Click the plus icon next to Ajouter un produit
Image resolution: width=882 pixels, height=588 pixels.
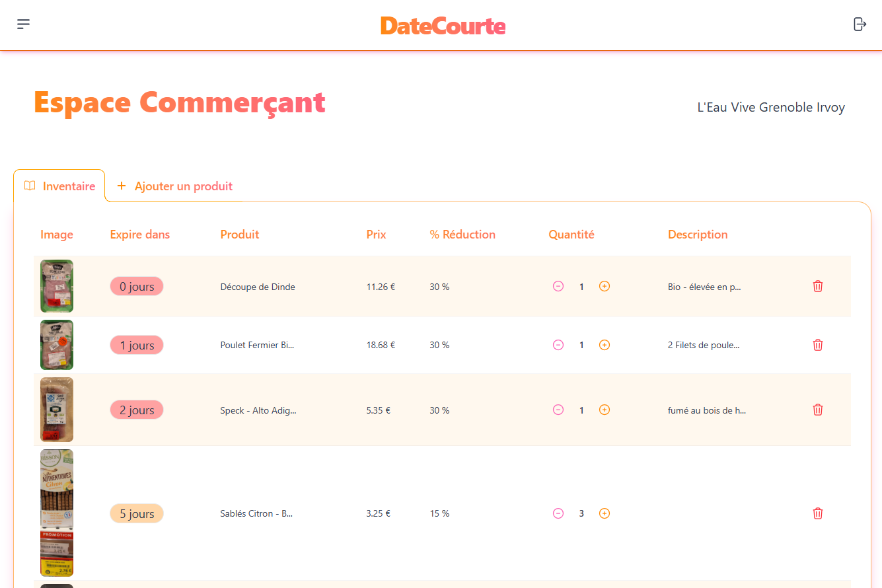(122, 186)
